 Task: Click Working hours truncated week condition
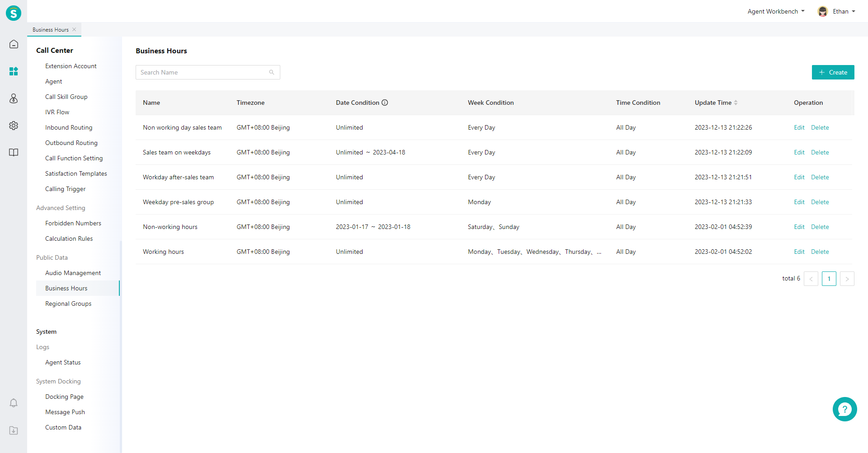coord(535,252)
